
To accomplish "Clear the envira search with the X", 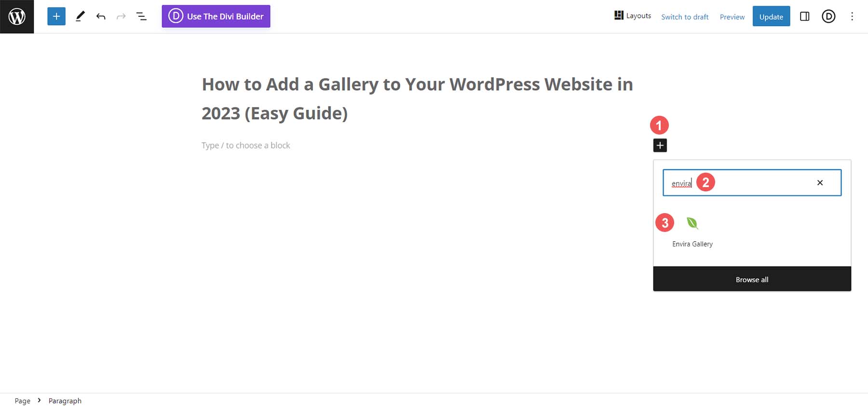I will (x=820, y=182).
